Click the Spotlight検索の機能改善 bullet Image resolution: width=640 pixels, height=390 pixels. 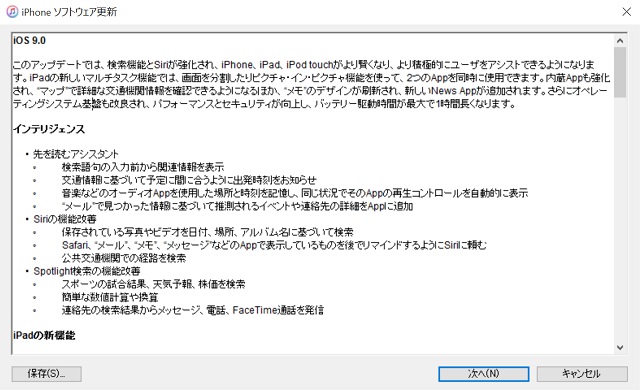[87, 271]
